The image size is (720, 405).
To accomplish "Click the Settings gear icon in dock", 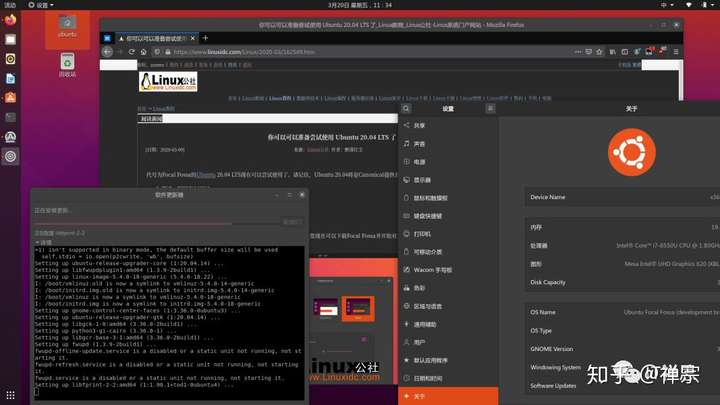I will click(x=10, y=156).
